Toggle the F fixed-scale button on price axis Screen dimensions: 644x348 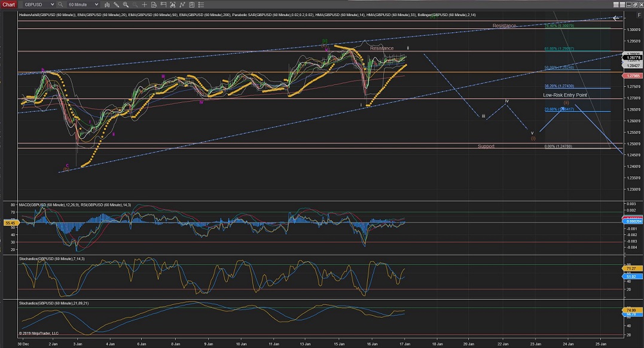[x=639, y=15]
